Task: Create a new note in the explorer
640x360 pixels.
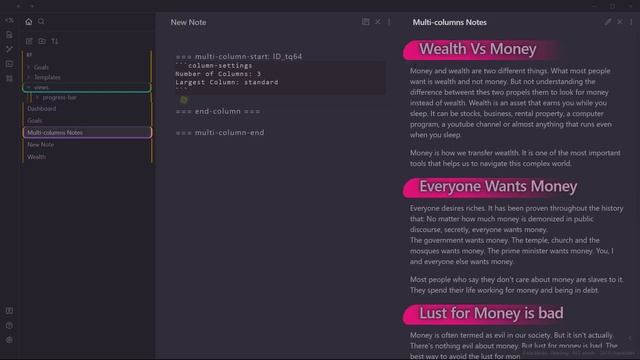Action: 29,41
